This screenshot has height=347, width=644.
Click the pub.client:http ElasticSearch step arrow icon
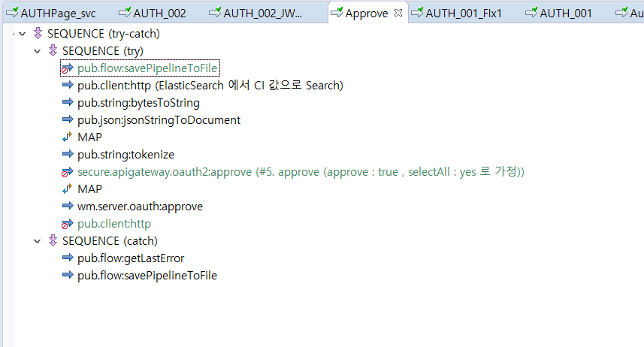pos(68,86)
